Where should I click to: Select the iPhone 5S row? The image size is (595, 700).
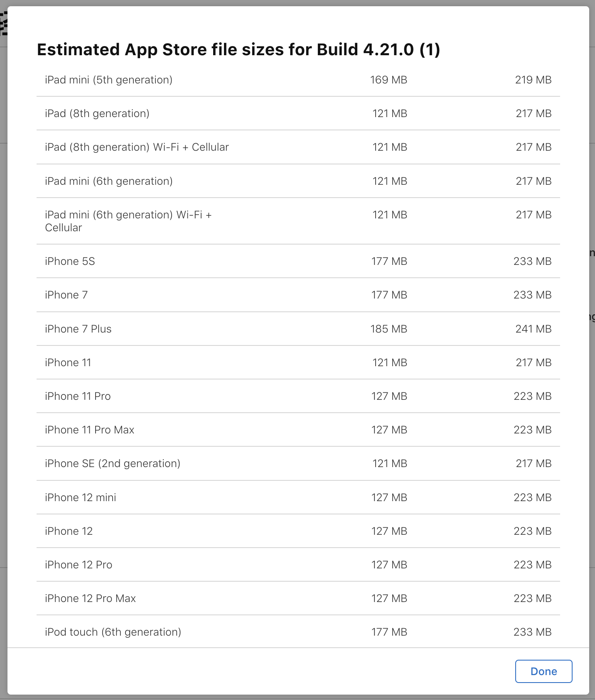pos(70,261)
